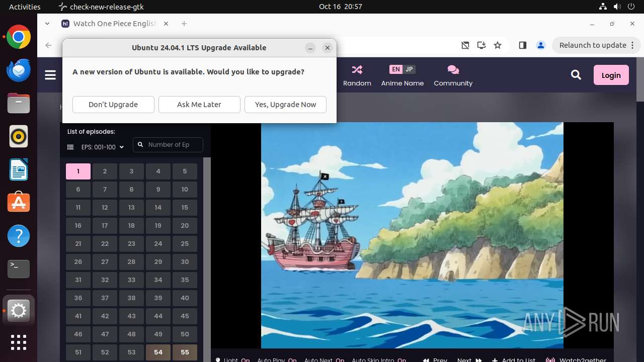The image size is (644, 362).
Task: Open Settings gear in the dock
Action: (19, 311)
